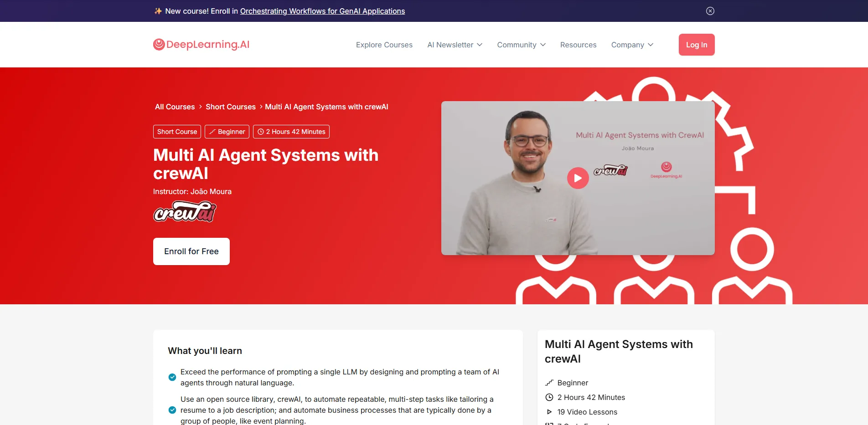Select Resources in the top navigation

point(578,45)
